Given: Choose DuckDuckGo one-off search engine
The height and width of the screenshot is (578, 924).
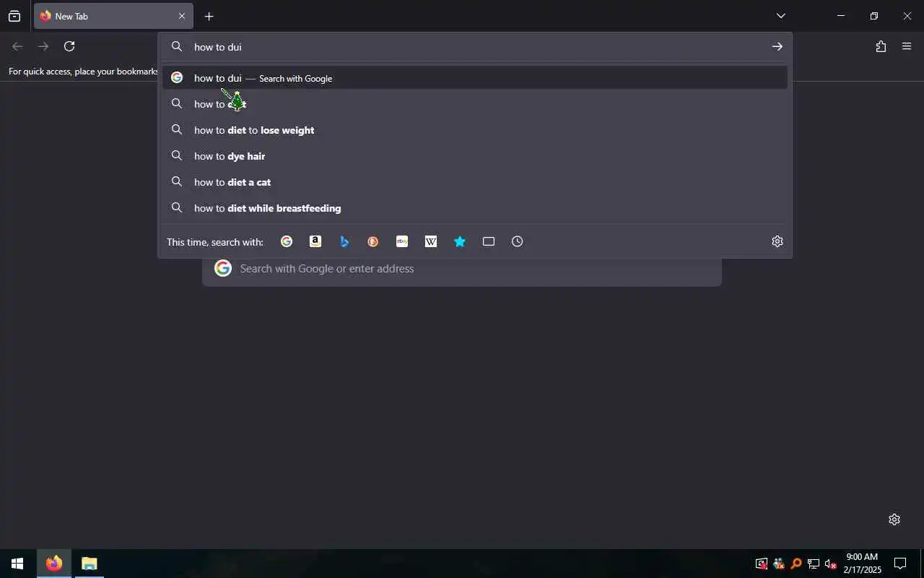Looking at the screenshot, I should pos(373,241).
